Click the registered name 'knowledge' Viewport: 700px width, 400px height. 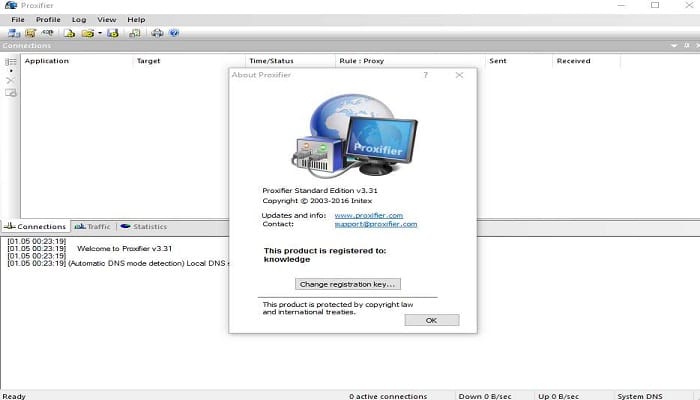point(287,259)
